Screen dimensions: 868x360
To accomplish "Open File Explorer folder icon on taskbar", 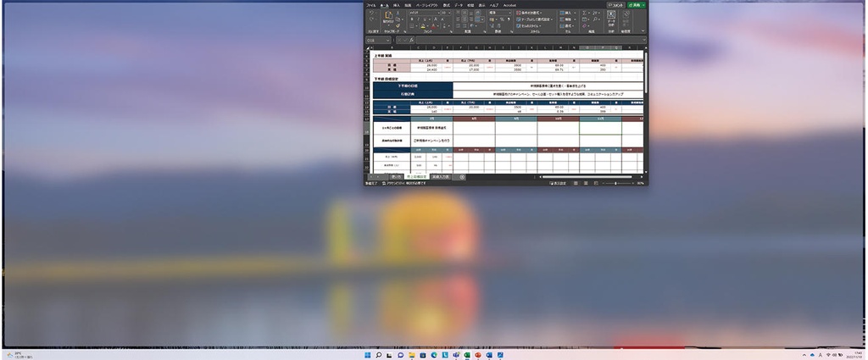I will [411, 355].
